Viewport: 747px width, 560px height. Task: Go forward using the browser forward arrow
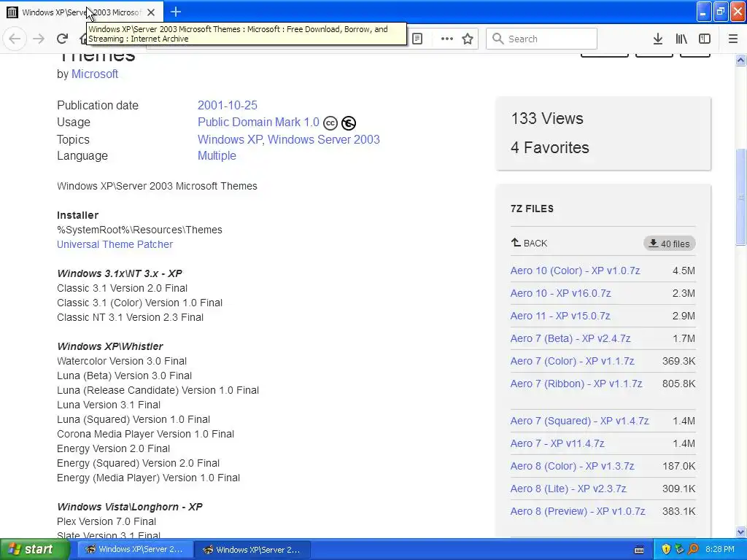(39, 39)
